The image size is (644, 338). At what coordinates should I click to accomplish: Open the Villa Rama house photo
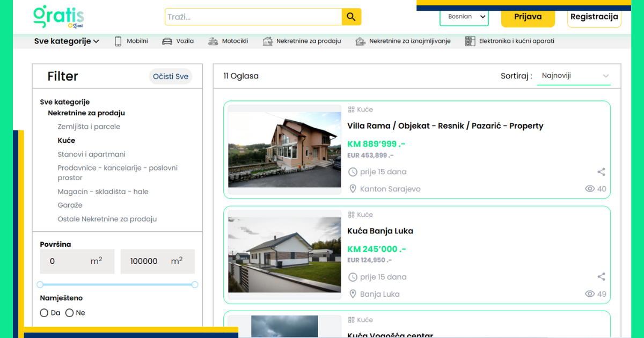(x=284, y=149)
